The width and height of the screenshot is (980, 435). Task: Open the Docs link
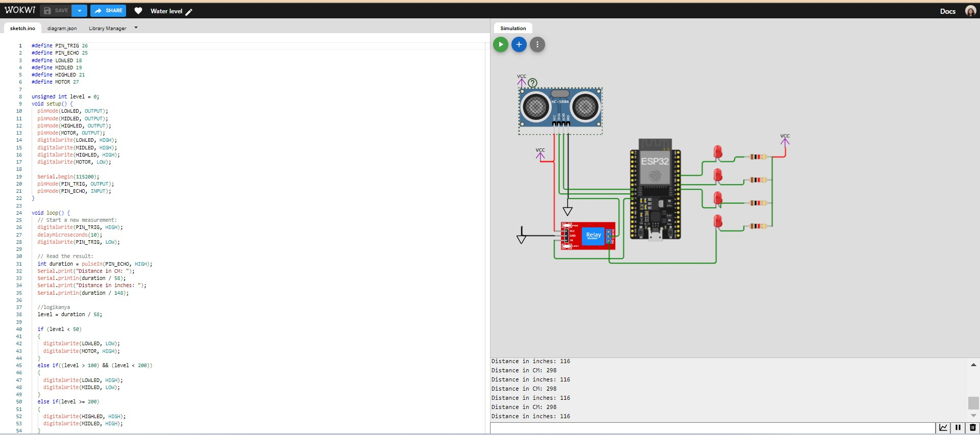947,11
